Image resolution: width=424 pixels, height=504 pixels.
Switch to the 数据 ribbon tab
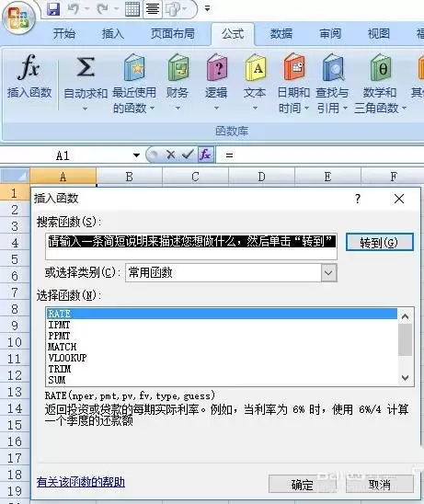(281, 33)
